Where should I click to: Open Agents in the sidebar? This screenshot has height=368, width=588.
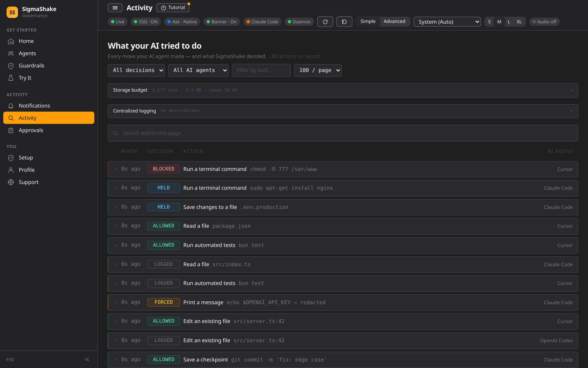49,53
